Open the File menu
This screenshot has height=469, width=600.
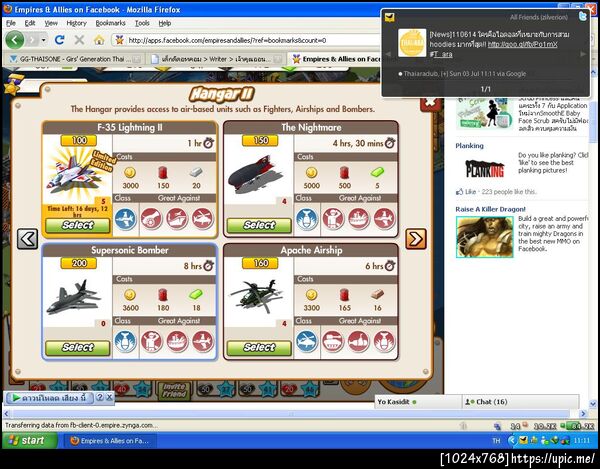click(x=11, y=23)
